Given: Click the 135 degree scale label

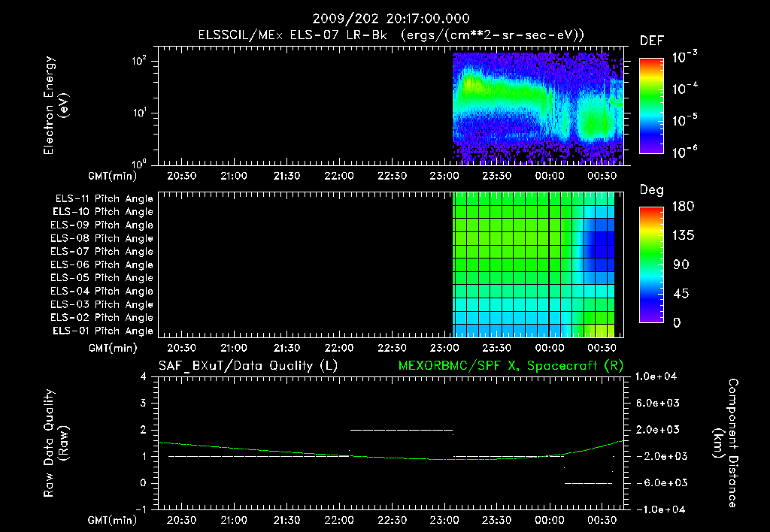Looking at the screenshot, I should coord(683,236).
